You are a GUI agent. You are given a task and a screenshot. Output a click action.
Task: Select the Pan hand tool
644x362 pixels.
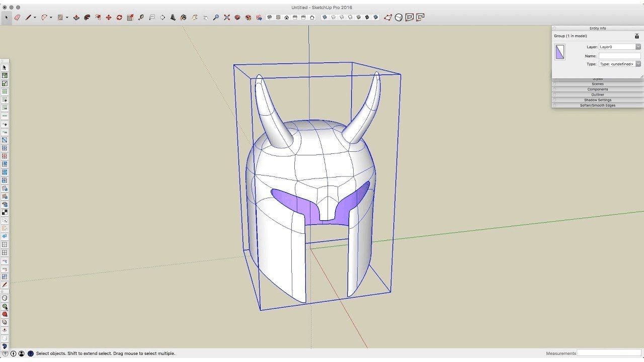click(205, 17)
